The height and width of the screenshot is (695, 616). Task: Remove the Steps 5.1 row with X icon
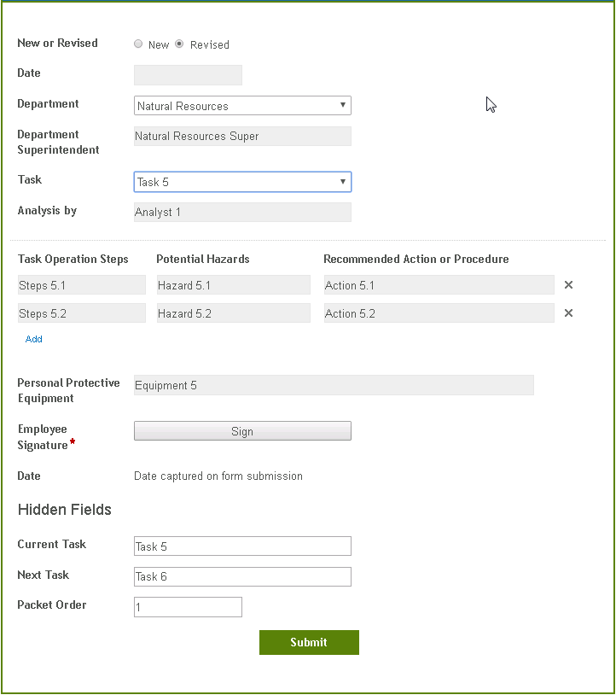pos(568,285)
